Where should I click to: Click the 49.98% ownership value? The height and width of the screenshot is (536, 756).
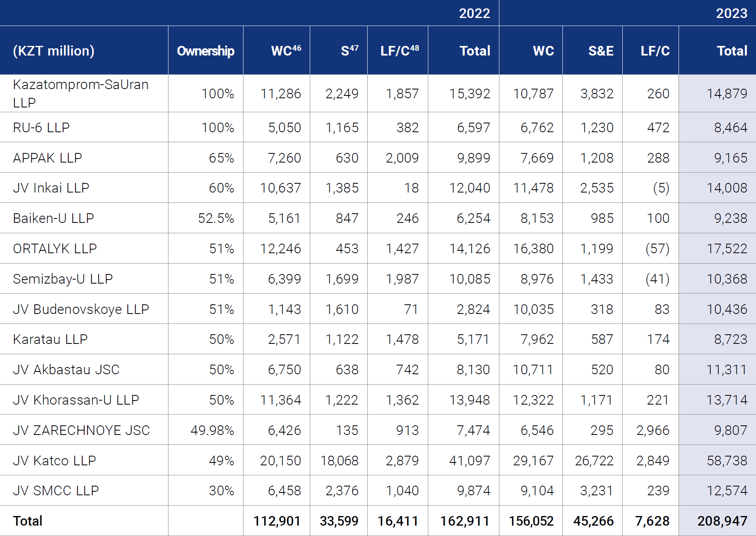click(x=212, y=430)
